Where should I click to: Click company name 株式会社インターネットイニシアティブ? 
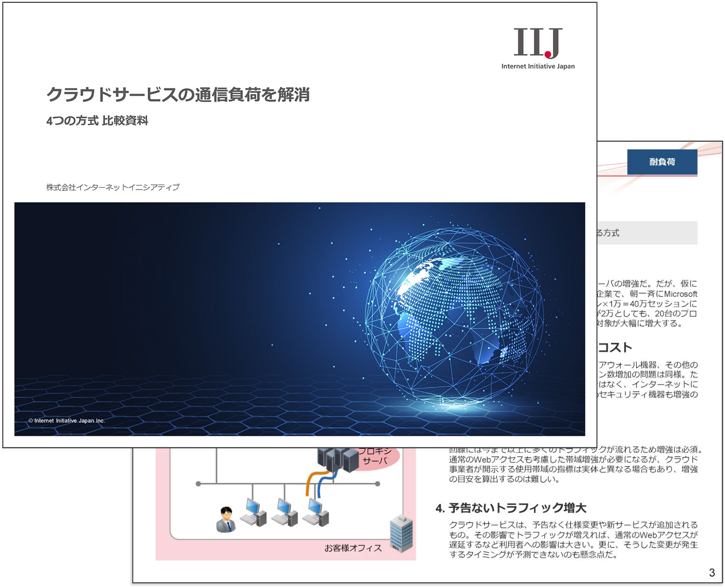pos(113,187)
